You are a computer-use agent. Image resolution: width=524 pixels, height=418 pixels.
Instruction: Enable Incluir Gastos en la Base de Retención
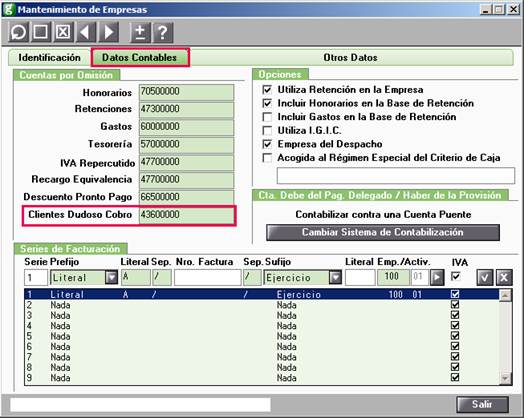coord(267,117)
